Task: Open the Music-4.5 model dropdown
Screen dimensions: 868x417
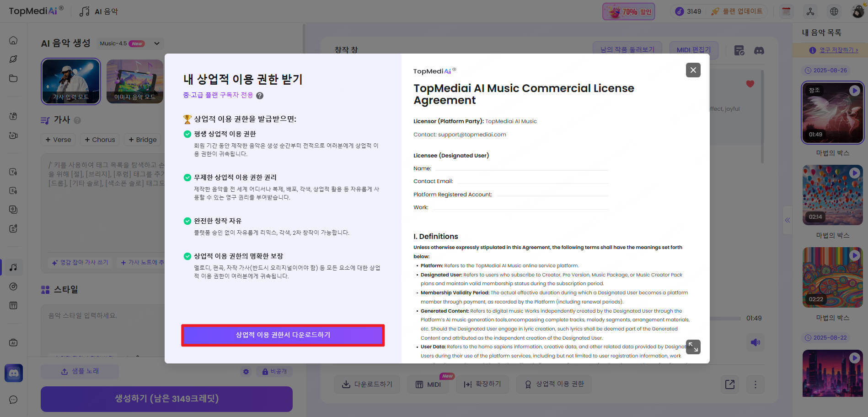Action: coord(130,43)
